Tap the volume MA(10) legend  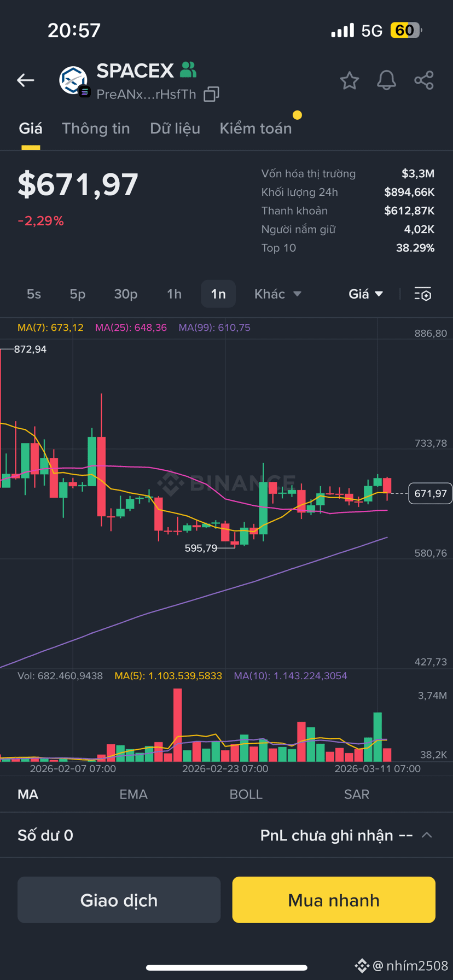coord(291,676)
